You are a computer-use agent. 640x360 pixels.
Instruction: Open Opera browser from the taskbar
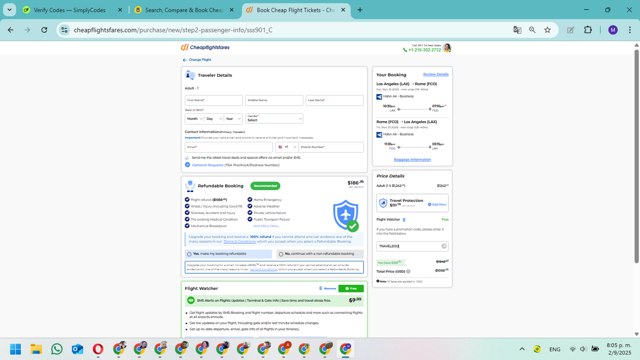[98, 349]
